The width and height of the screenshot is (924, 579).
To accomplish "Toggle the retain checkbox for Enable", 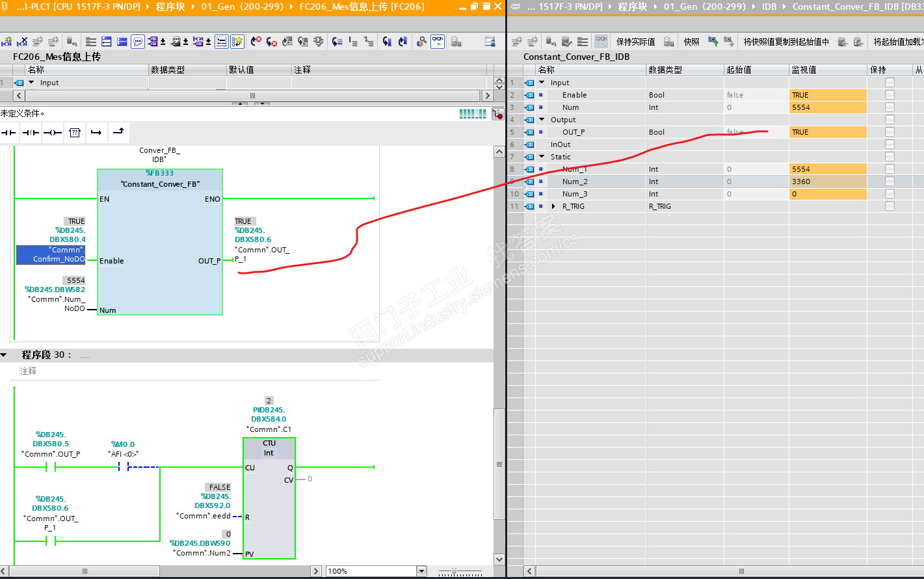I will click(x=890, y=95).
